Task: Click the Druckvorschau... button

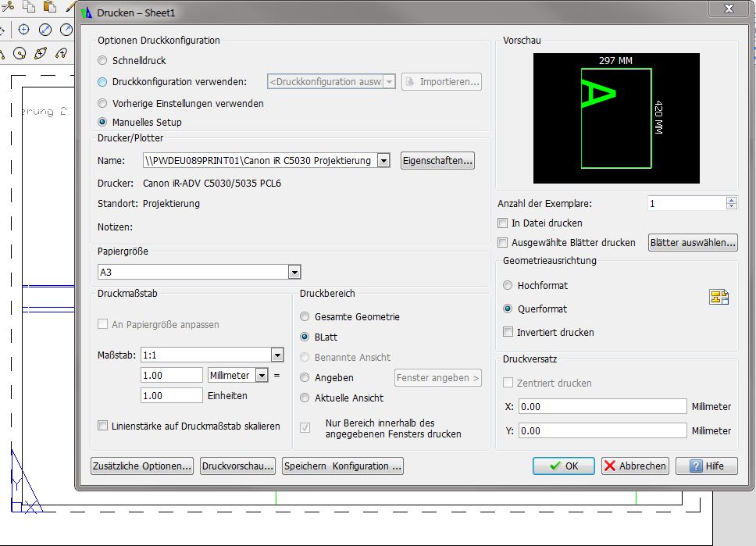Action: pos(237,466)
